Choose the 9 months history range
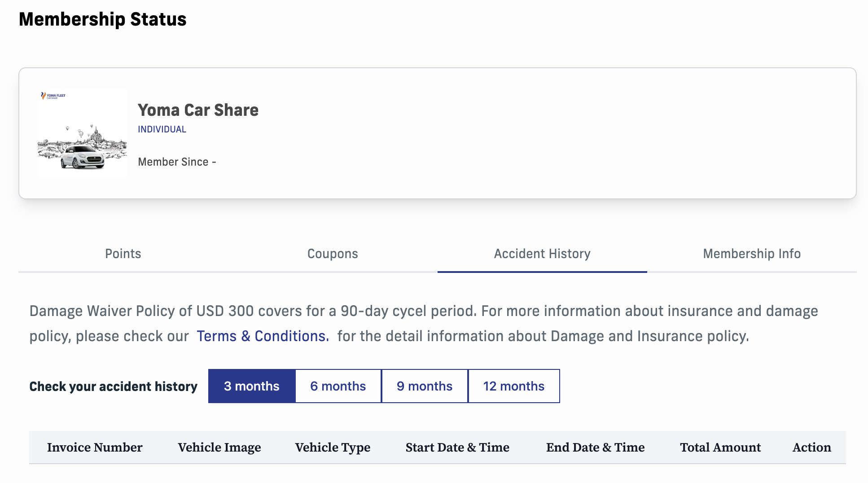The width and height of the screenshot is (868, 483). [425, 386]
